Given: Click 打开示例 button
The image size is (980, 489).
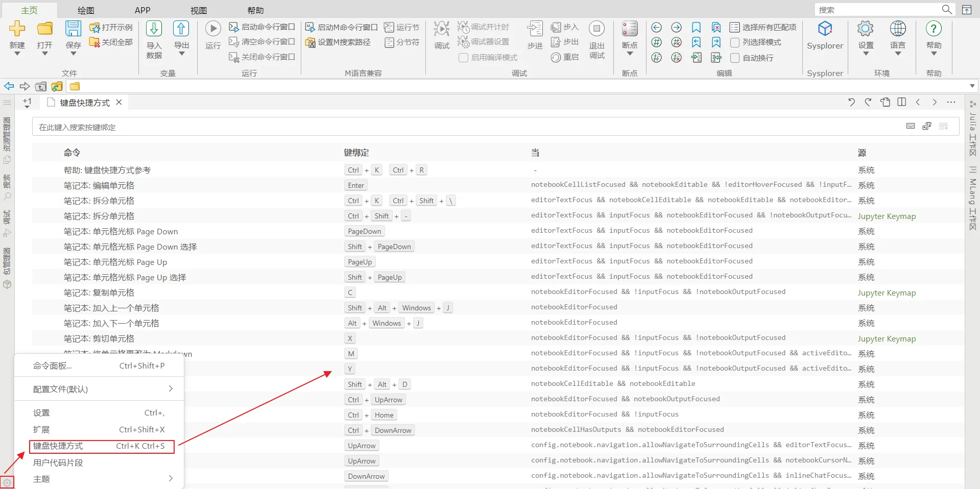Looking at the screenshot, I should pyautogui.click(x=111, y=27).
